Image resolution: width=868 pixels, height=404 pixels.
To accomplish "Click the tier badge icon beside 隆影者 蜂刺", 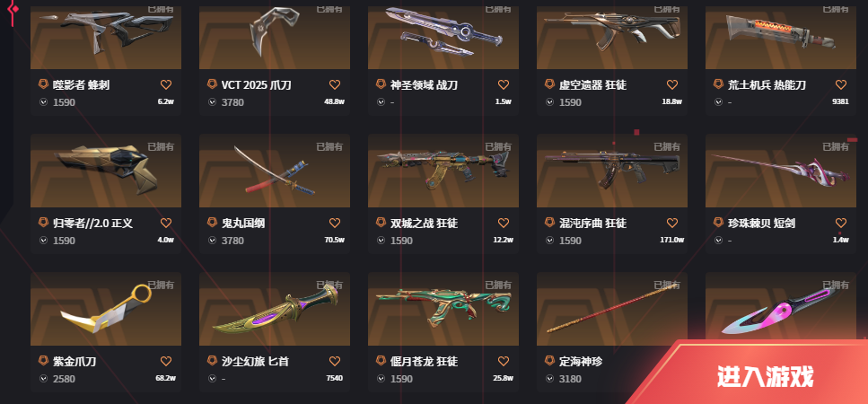I will (43, 84).
